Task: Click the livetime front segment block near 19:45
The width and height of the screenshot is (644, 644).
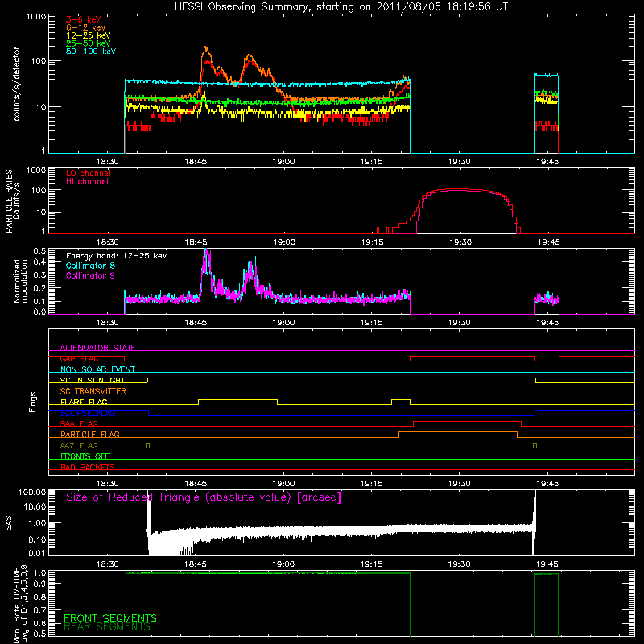Action: [546, 604]
